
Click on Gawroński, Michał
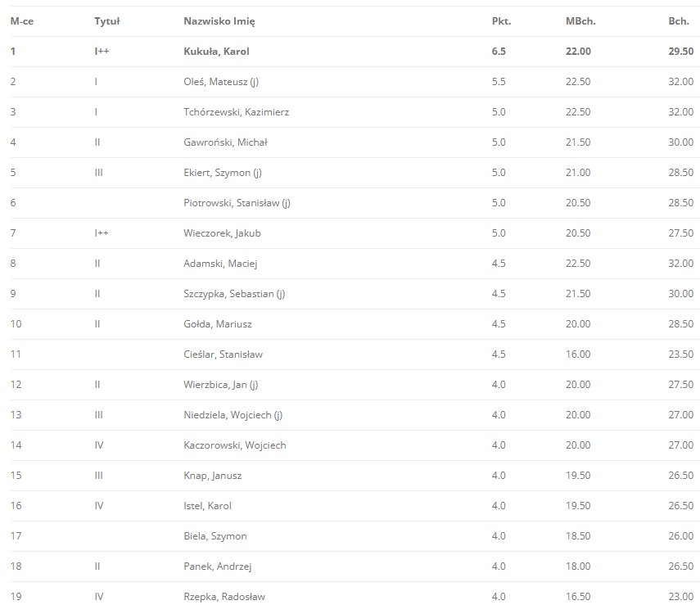click(x=225, y=142)
